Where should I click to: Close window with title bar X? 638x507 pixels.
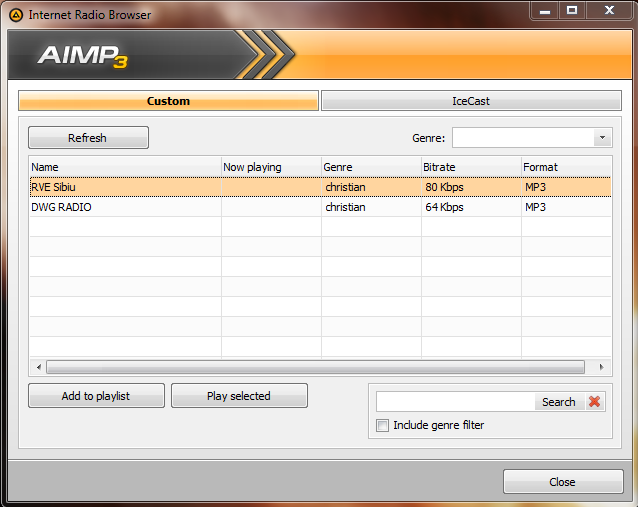pos(609,11)
